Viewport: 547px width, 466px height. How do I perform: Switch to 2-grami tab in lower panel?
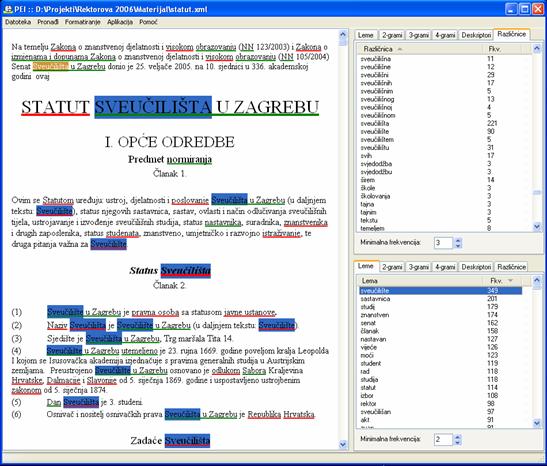point(392,267)
